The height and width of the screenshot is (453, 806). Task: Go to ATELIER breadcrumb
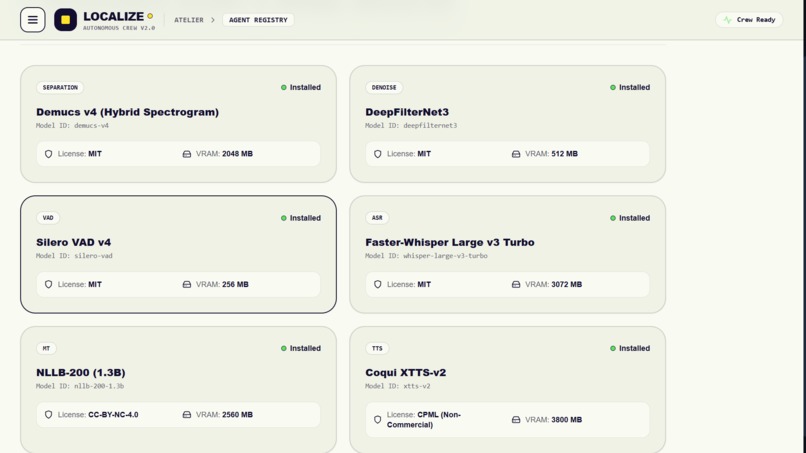[189, 20]
